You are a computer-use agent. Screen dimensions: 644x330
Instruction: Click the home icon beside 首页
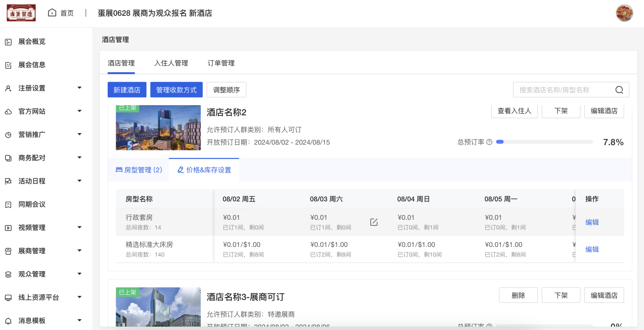[52, 13]
